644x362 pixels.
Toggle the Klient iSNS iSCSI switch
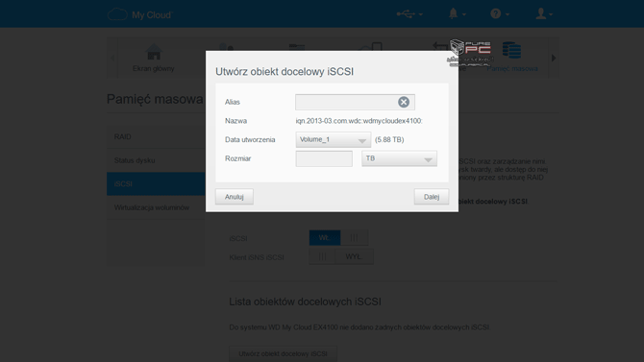click(341, 256)
